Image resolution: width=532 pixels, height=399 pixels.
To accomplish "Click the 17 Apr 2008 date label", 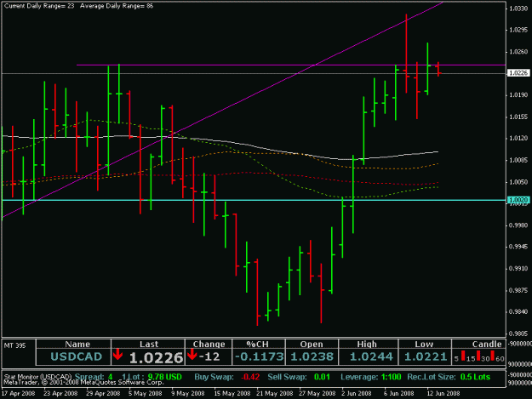I will click(x=19, y=394).
